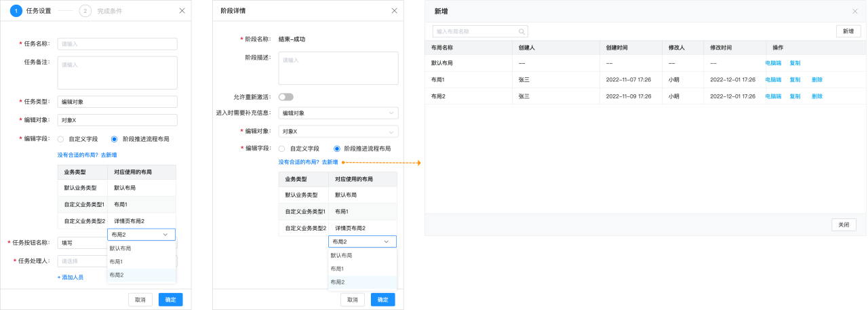The height and width of the screenshot is (310, 868).
Task: Expand 布局2 dropdown in 任务设置 table
Action: coord(141,235)
